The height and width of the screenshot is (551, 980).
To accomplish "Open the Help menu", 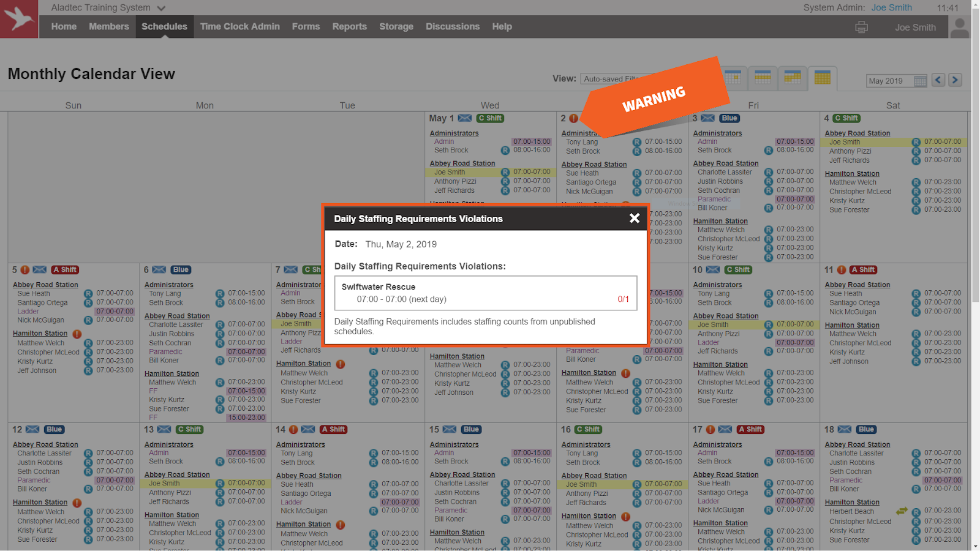I will pos(502,27).
